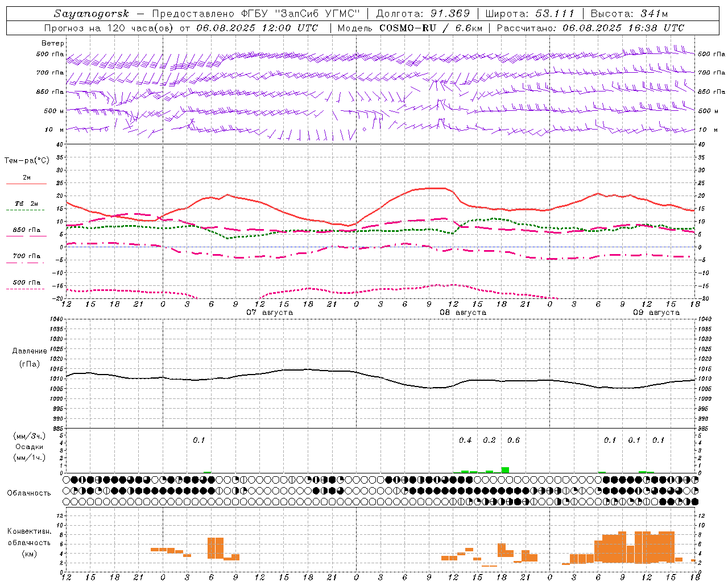728x582 pixels.
Task: Click the longitude value Долгота: 91.369
Action: coord(423,14)
